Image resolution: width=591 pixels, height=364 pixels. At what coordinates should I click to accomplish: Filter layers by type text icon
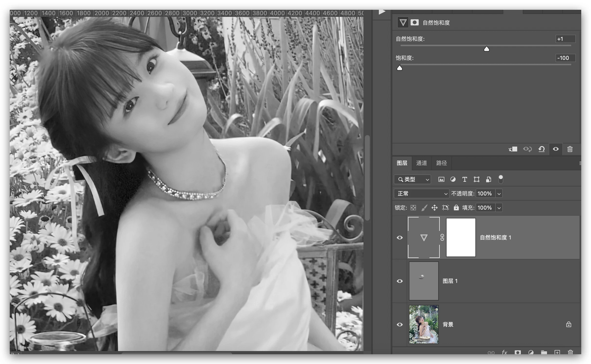pyautogui.click(x=465, y=180)
